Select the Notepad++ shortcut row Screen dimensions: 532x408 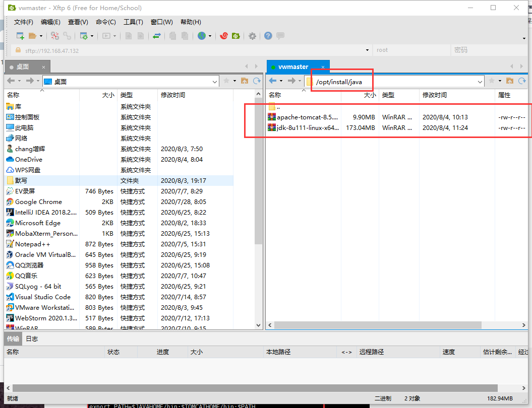pyautogui.click(x=120, y=244)
